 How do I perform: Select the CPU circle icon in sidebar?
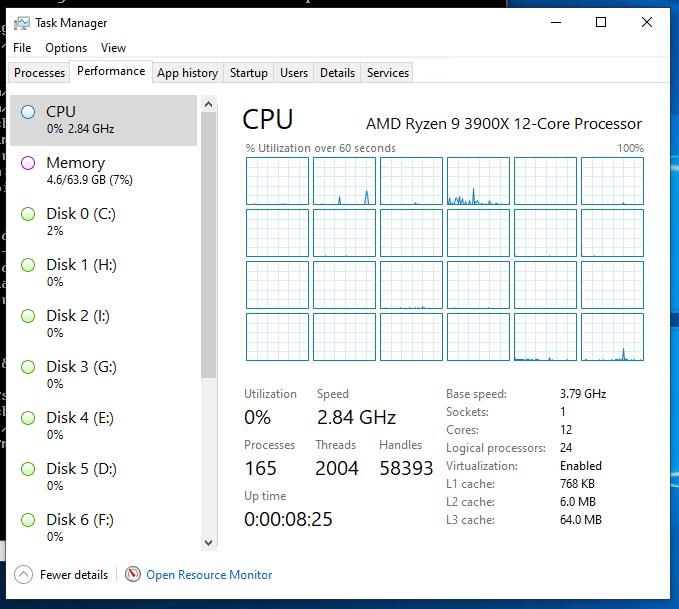point(28,112)
